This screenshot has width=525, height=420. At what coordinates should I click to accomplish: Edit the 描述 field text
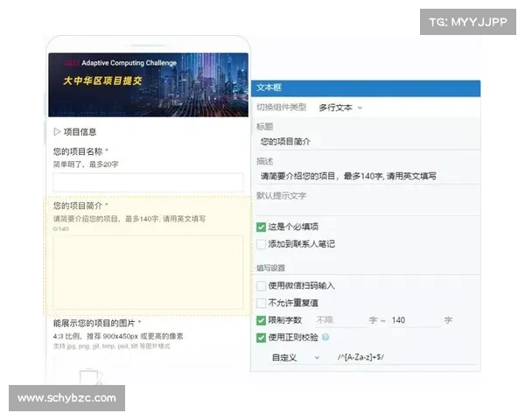pyautogui.click(x=368, y=176)
